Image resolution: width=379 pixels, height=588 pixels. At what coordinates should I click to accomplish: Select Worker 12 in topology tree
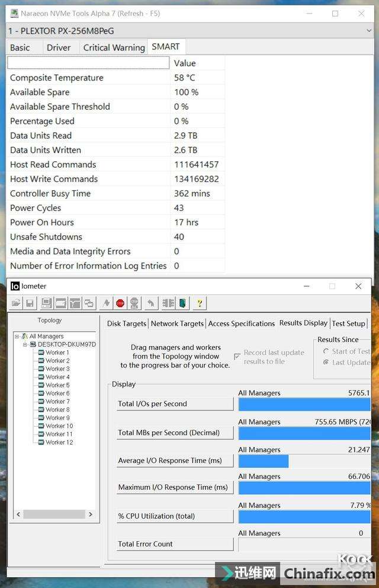tap(56, 443)
